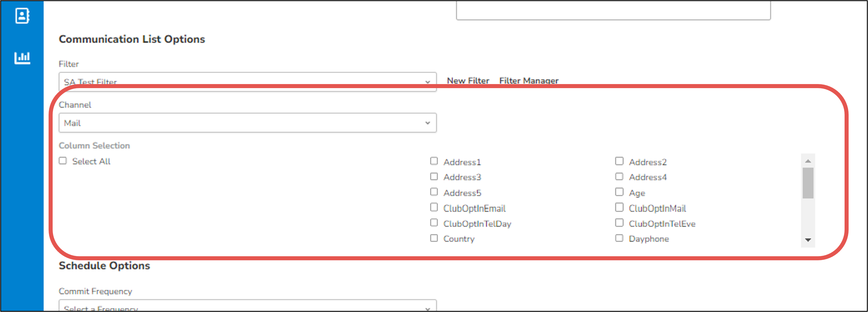Click the text box above Communication List Options

click(613, 10)
